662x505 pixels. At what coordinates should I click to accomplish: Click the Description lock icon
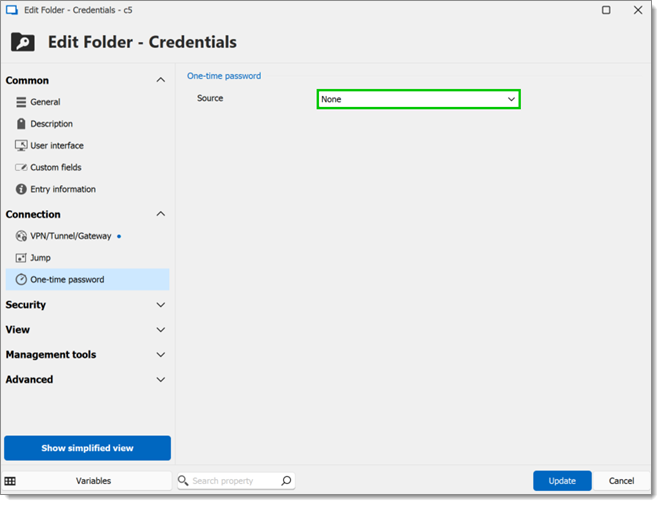coord(21,124)
